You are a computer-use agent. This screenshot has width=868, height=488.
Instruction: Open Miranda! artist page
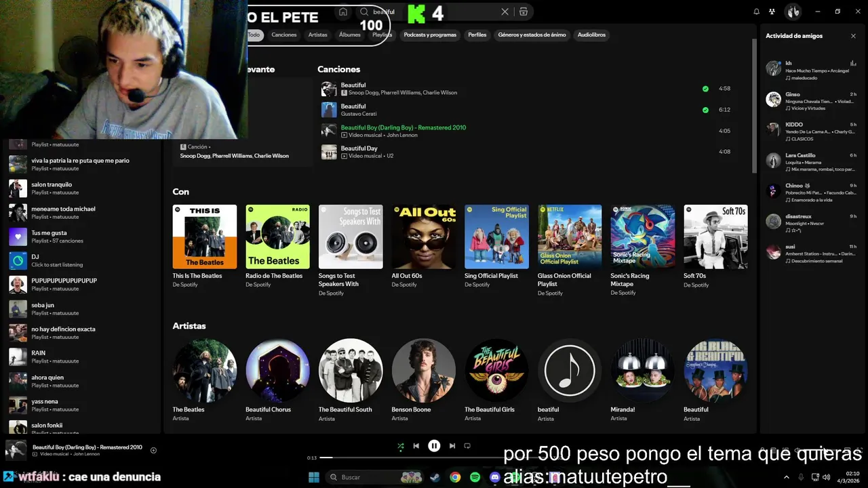(x=643, y=381)
